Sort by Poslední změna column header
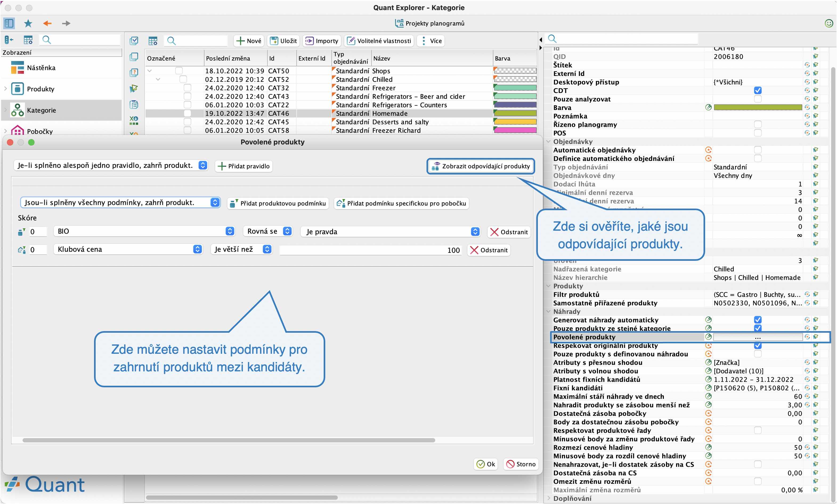Screen dimensions: 837x504 coord(236,58)
